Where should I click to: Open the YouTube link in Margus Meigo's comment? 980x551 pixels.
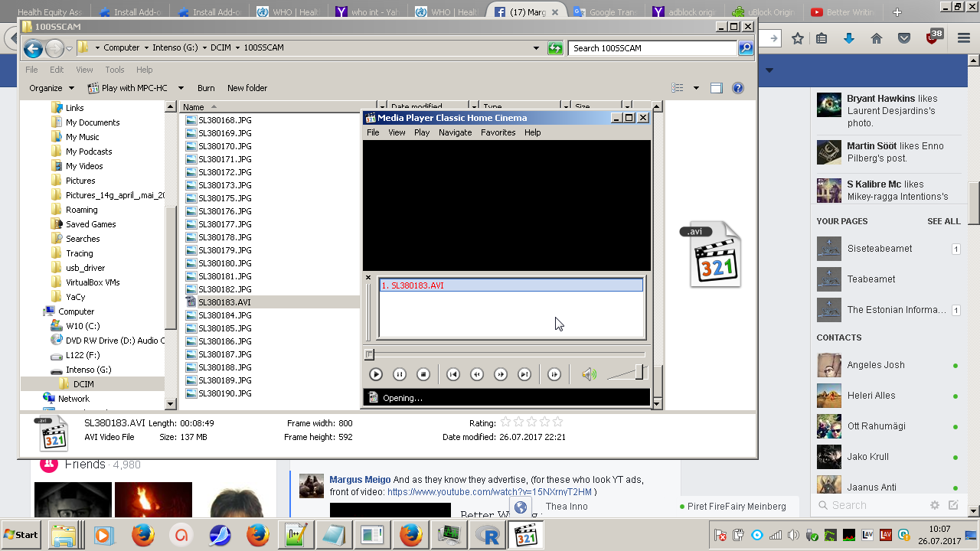pyautogui.click(x=490, y=492)
